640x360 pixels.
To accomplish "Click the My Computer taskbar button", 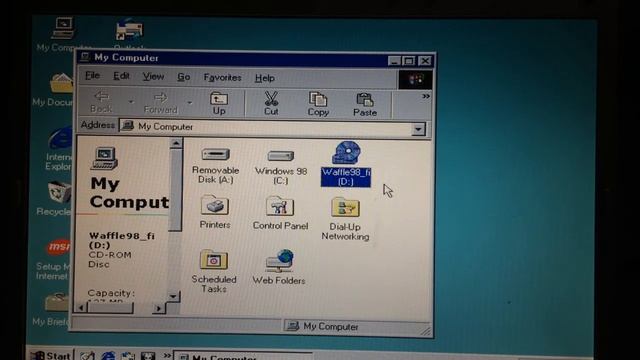I will [x=244, y=356].
